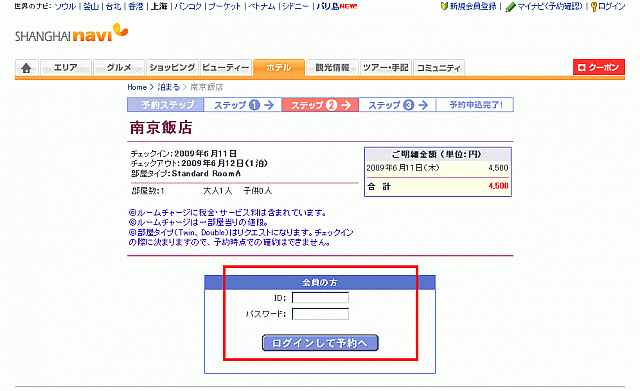This screenshot has width=640, height=391.
Task: Switch to the ショッピング tab
Action: (x=172, y=68)
